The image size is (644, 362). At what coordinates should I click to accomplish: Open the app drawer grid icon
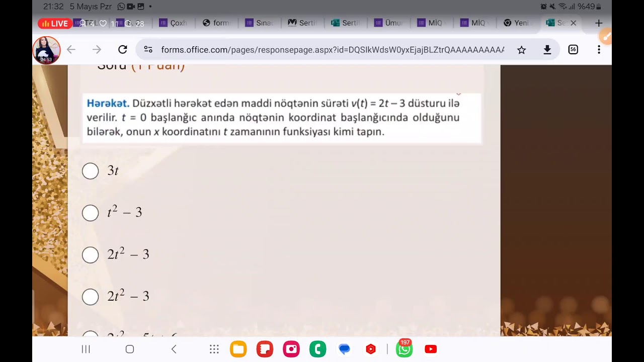[214, 349]
